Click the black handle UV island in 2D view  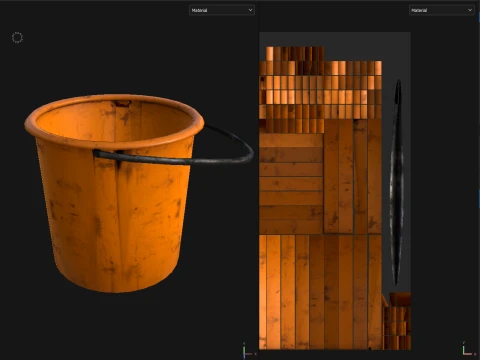click(x=397, y=182)
